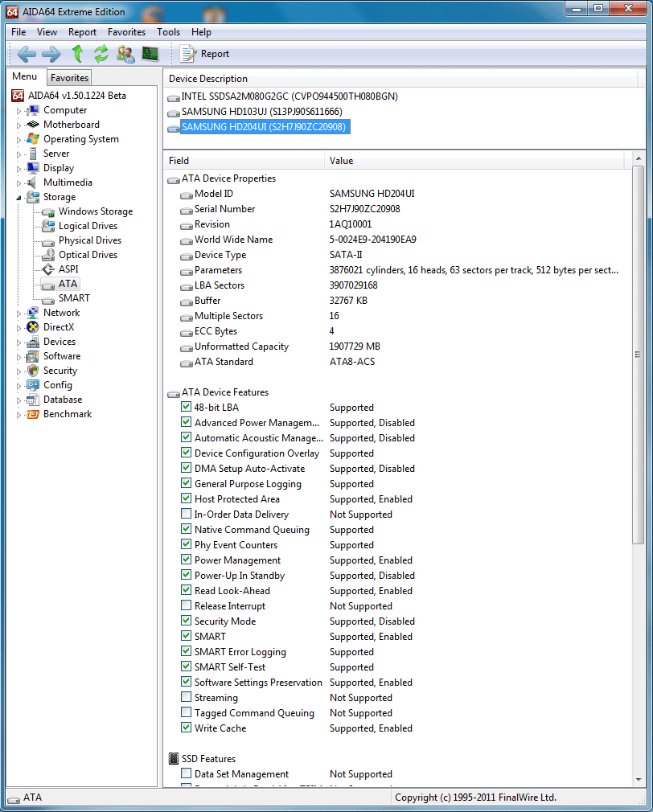Toggle the Native Command Queuing checkbox
The height and width of the screenshot is (812, 653).
[187, 529]
